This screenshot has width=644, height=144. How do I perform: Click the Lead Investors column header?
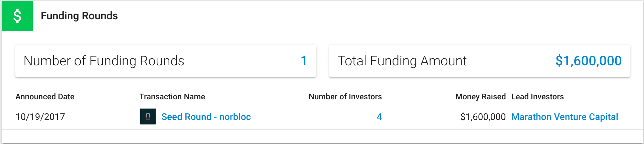537,97
